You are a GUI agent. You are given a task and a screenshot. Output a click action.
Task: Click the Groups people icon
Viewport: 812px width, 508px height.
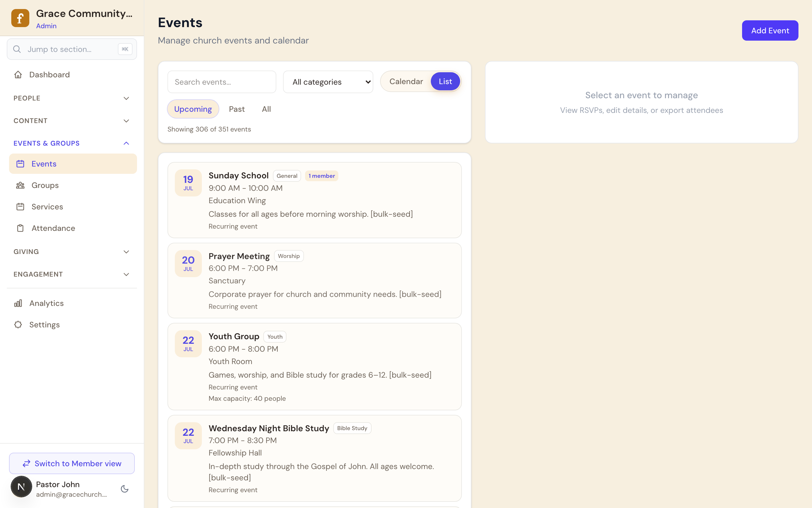pyautogui.click(x=21, y=185)
